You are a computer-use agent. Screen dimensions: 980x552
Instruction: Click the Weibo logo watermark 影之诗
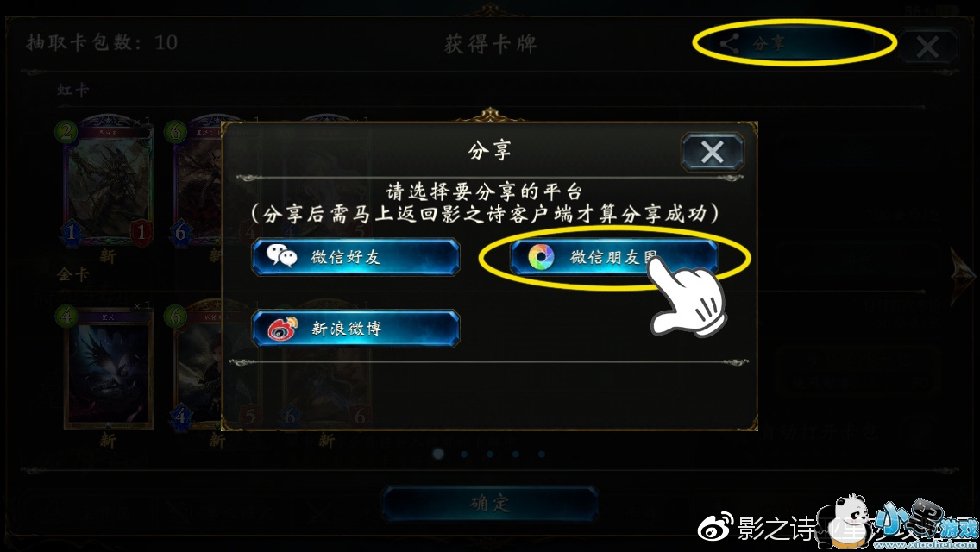pyautogui.click(x=757, y=529)
